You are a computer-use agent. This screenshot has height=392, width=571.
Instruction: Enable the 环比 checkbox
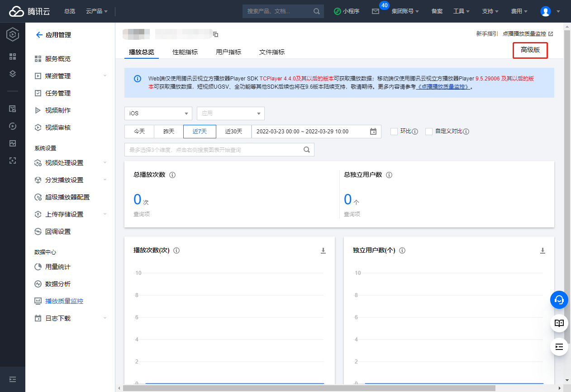pyautogui.click(x=394, y=132)
